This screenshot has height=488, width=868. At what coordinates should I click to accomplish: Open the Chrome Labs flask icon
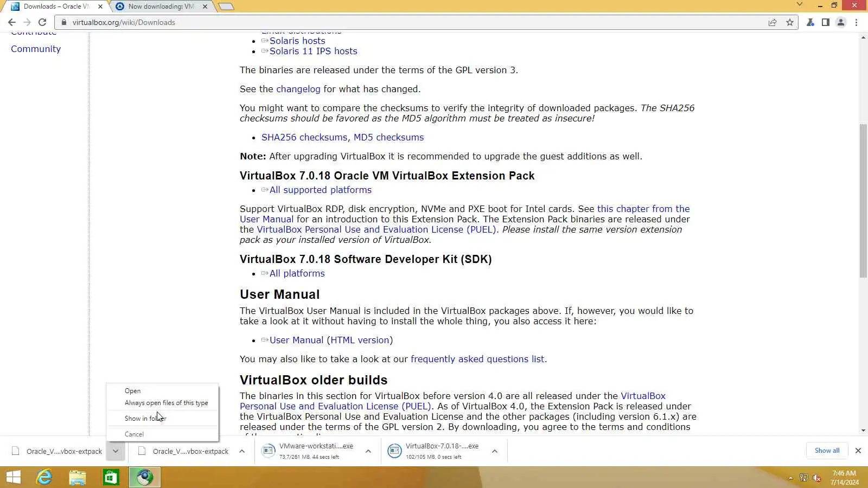click(x=810, y=22)
